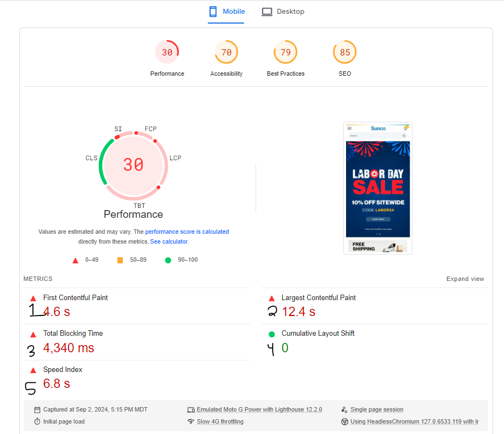The width and height of the screenshot is (504, 434).
Task: Switch to the Mobile tab
Action: (x=226, y=12)
